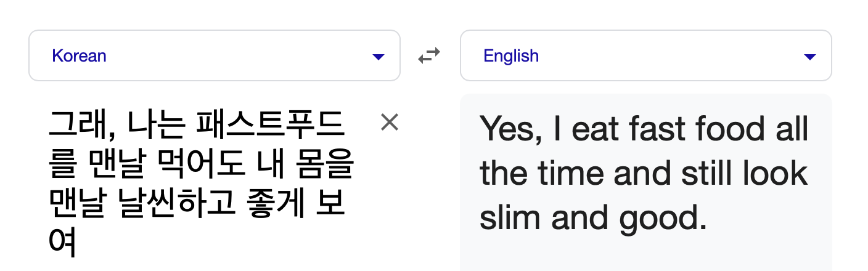The width and height of the screenshot is (868, 271).
Task: Clear the Korean source text
Action: 390,123
